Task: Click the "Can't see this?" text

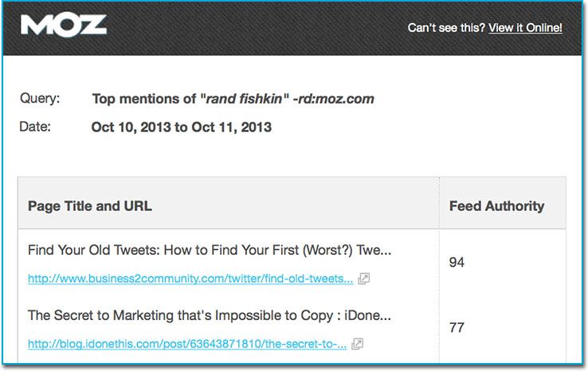Action: 445,28
